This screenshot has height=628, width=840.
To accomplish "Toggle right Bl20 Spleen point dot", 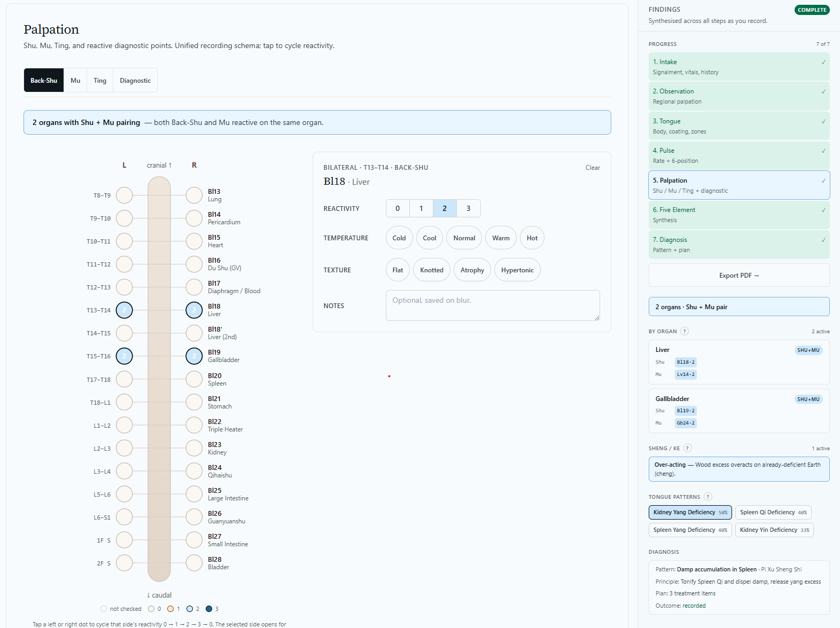I will [x=194, y=379].
